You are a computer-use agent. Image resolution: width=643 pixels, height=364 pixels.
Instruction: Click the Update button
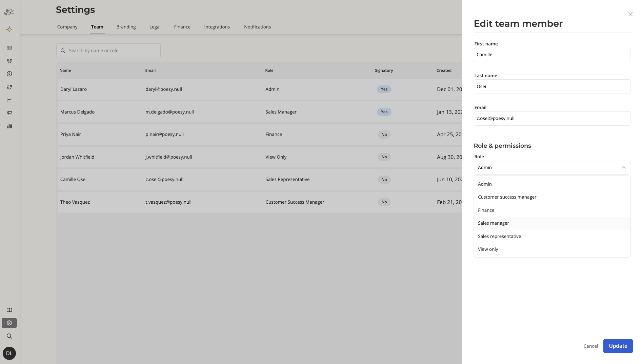pyautogui.click(x=618, y=346)
